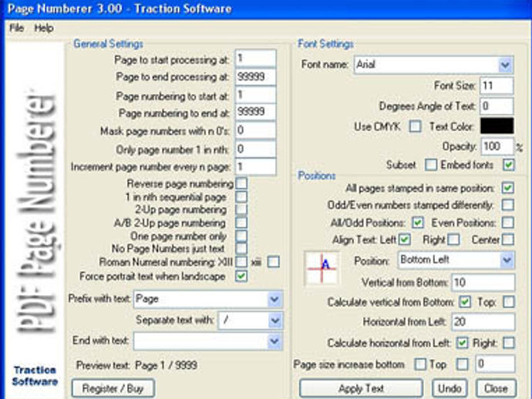Expand the Prefix with text dropdown
Screen dimensions: 532x399
click(274, 300)
